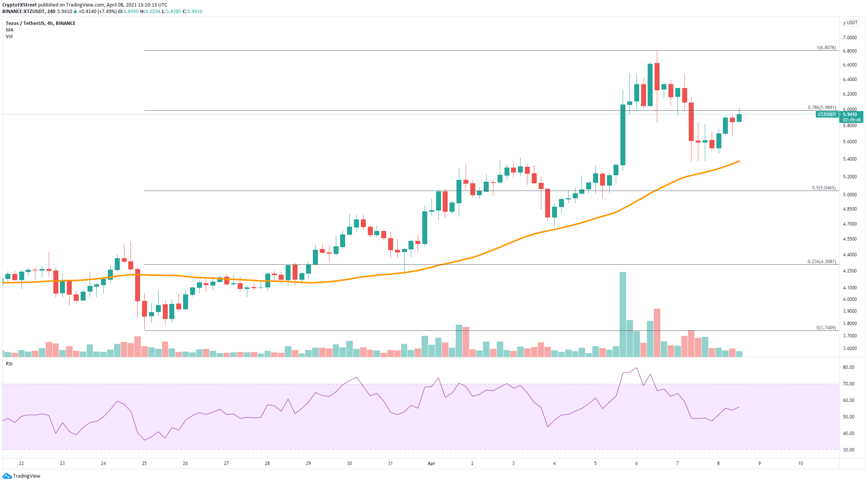Click date 22 on the time axis
The width and height of the screenshot is (868, 483).
(21, 463)
